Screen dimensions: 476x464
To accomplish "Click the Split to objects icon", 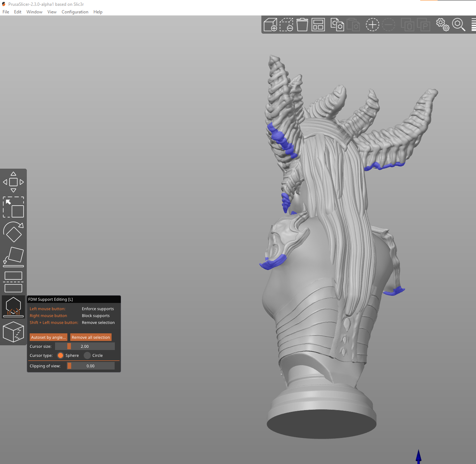I will pyautogui.click(x=408, y=25).
